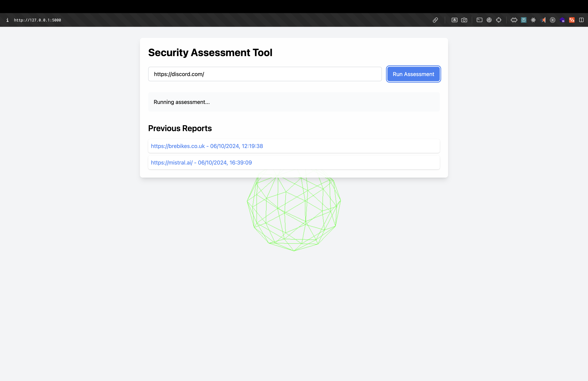Click the copy link icon in toolbar
This screenshot has height=381, width=588.
coord(435,20)
